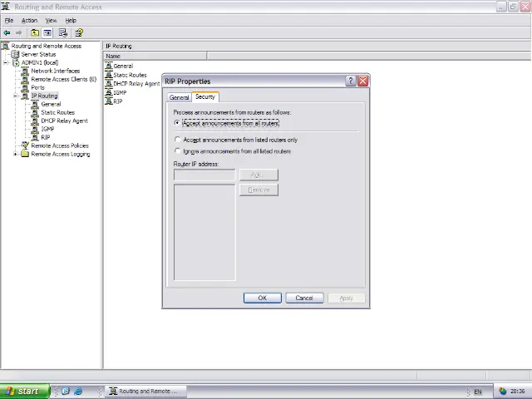Click the Back arrow toolbar icon
Screen dimensions: 532x399
7,33
